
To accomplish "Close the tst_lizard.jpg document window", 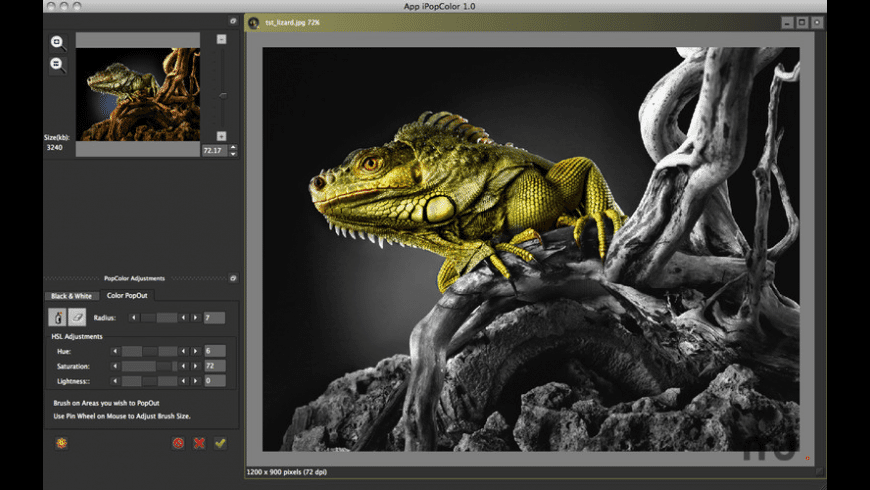I will point(817,23).
